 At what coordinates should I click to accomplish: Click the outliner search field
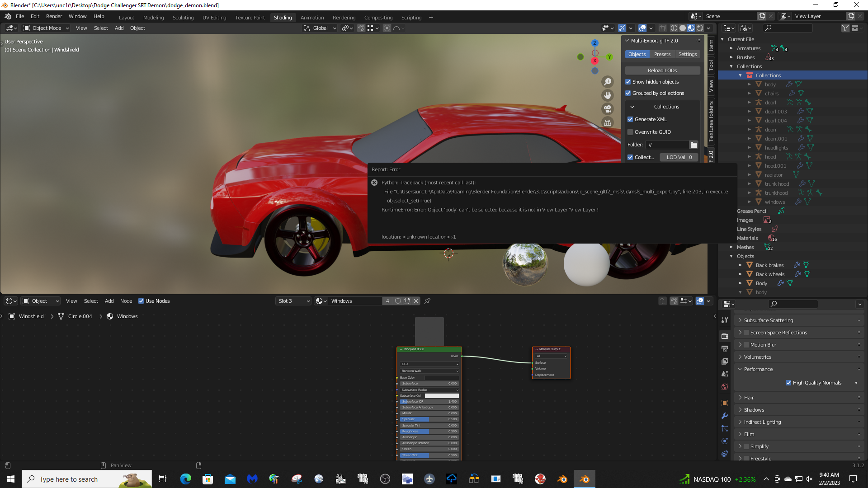point(787,28)
